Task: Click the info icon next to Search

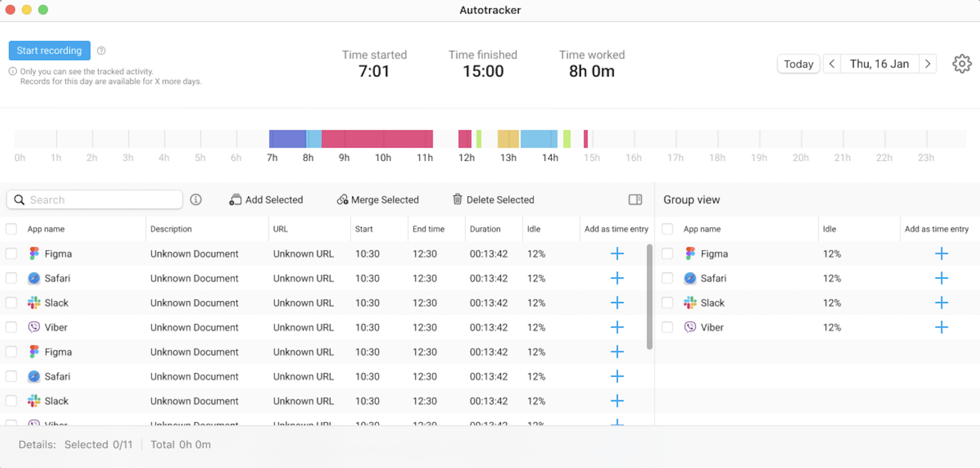Action: point(196,200)
